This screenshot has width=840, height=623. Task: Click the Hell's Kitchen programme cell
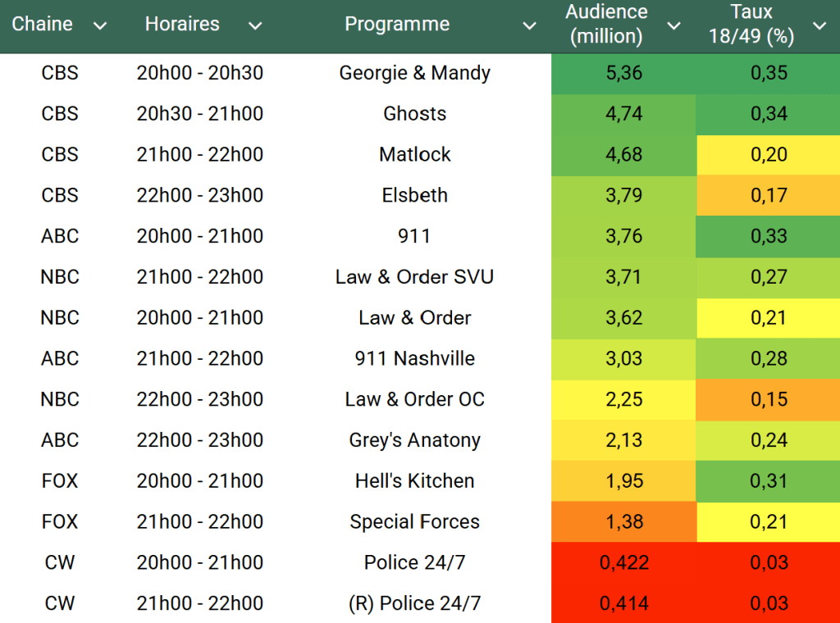(x=414, y=481)
